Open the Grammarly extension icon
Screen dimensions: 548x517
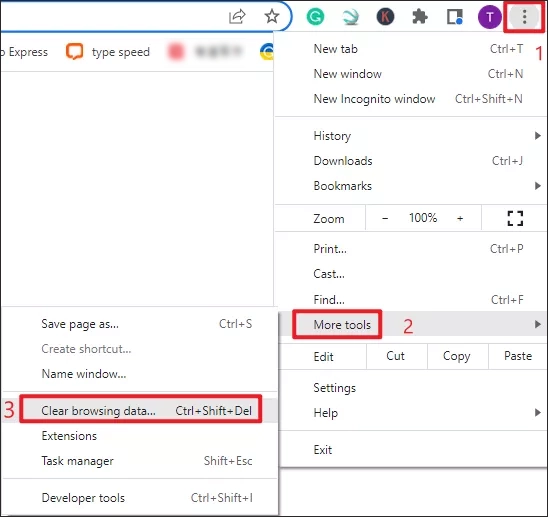[x=315, y=16]
